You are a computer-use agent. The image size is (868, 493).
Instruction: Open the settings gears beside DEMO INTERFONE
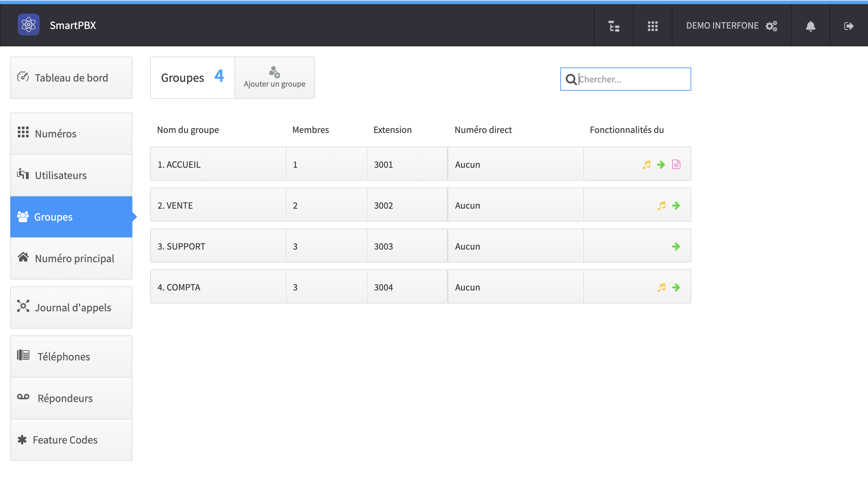pyautogui.click(x=771, y=26)
